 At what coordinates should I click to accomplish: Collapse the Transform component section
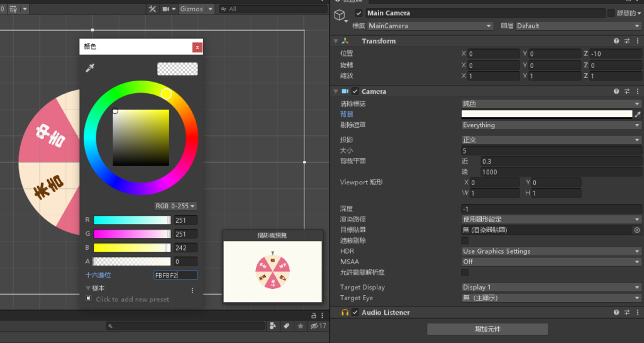pos(336,41)
